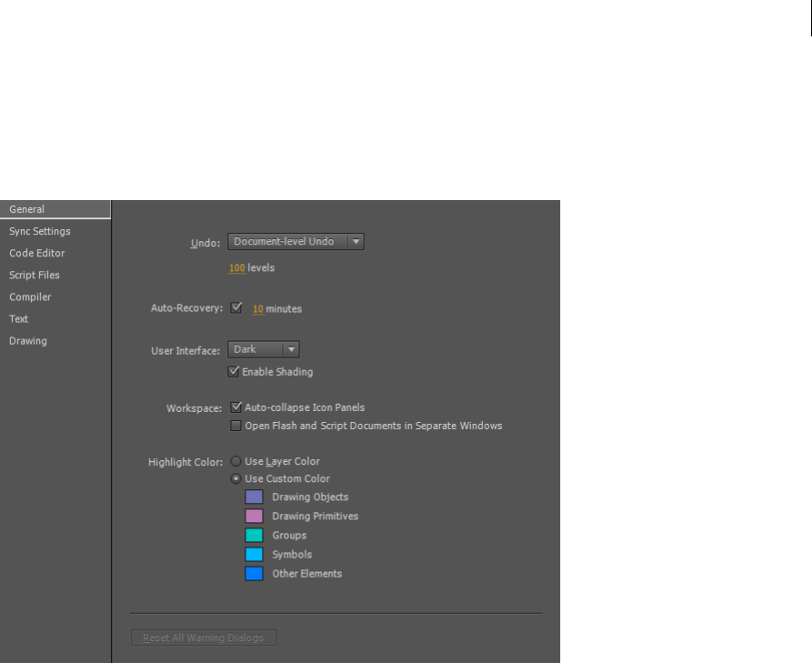
Task: Switch to Code Editor preferences
Action: coord(36,254)
